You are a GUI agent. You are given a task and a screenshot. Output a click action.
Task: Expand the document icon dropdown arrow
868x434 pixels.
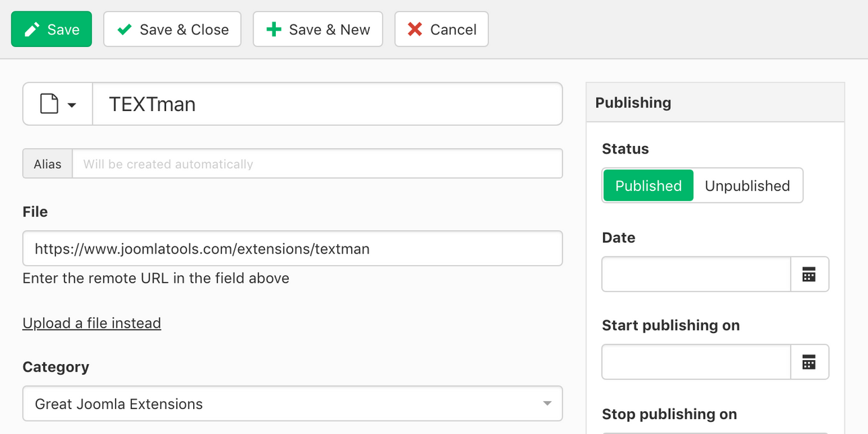pos(72,105)
